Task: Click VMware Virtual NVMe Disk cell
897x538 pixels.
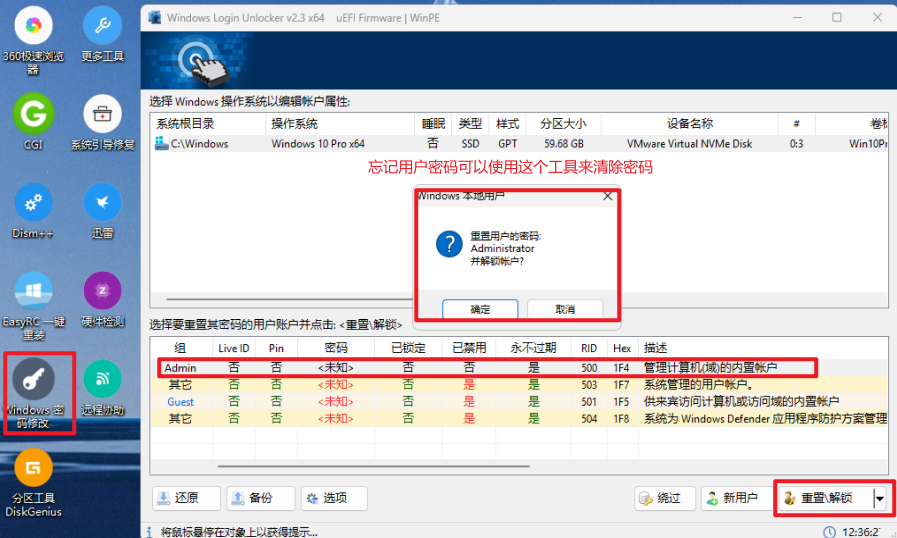Action: (689, 144)
